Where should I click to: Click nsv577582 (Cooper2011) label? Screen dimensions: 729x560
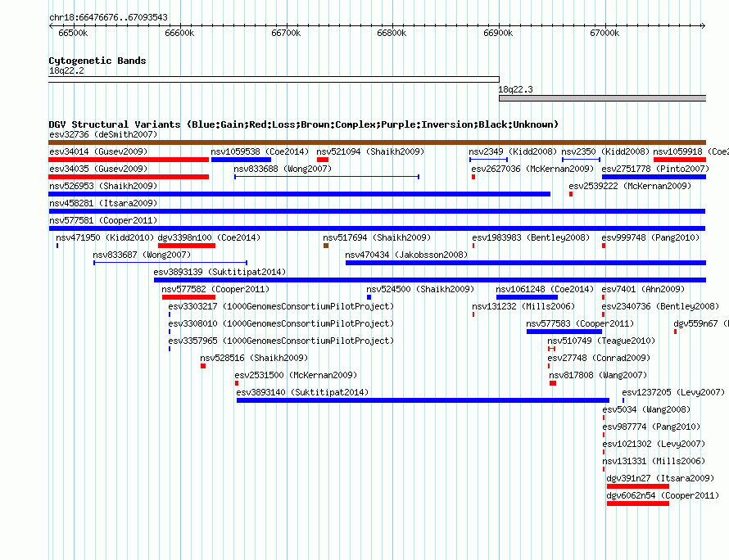[215, 289]
